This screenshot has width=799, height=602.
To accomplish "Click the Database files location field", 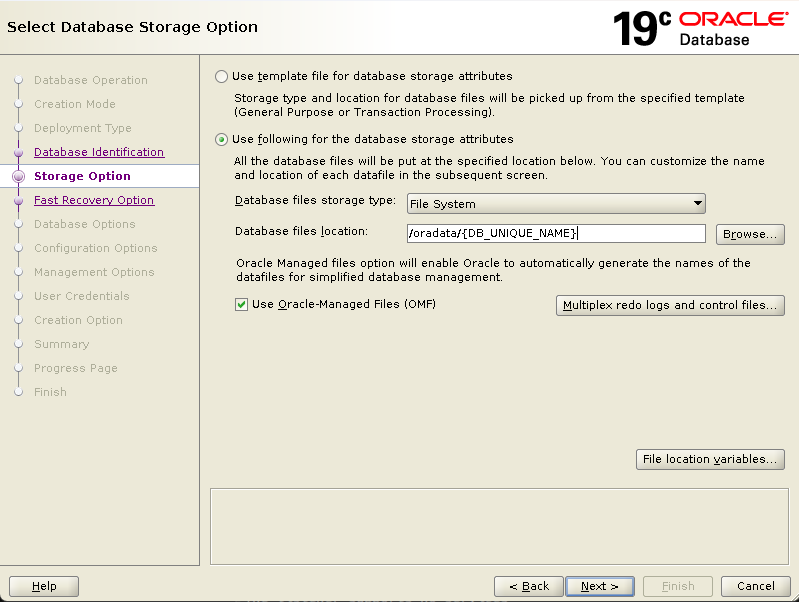I will (x=556, y=233).
